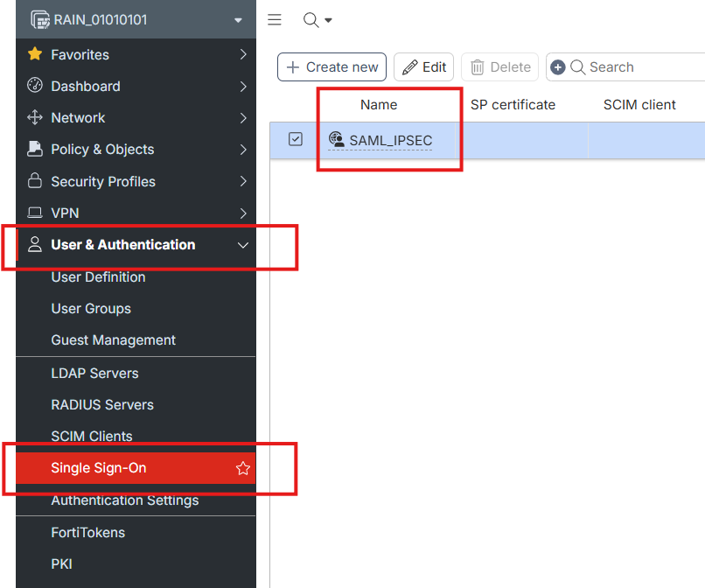Open Authentication Settings
The height and width of the screenshot is (588, 705).
(x=125, y=500)
